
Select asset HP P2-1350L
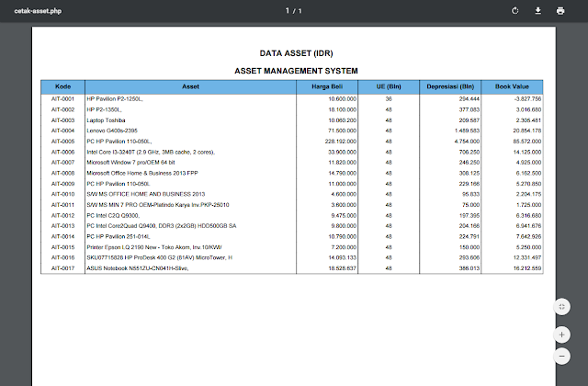(104, 109)
